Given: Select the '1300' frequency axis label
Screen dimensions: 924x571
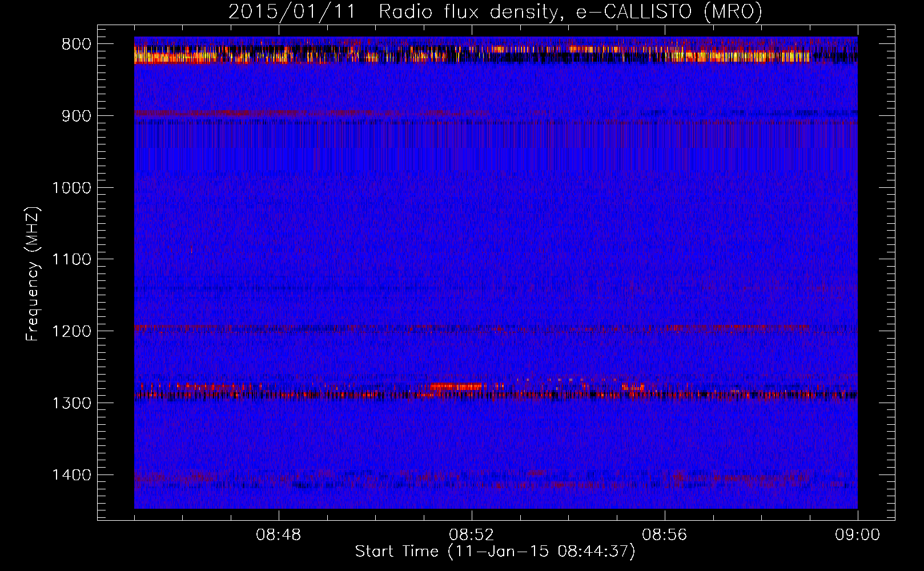Looking at the screenshot, I should click(x=71, y=403).
